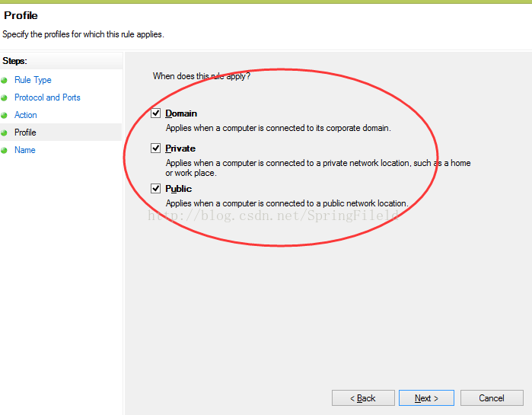Click the Private label text
This screenshot has width=532, height=415.
point(180,148)
